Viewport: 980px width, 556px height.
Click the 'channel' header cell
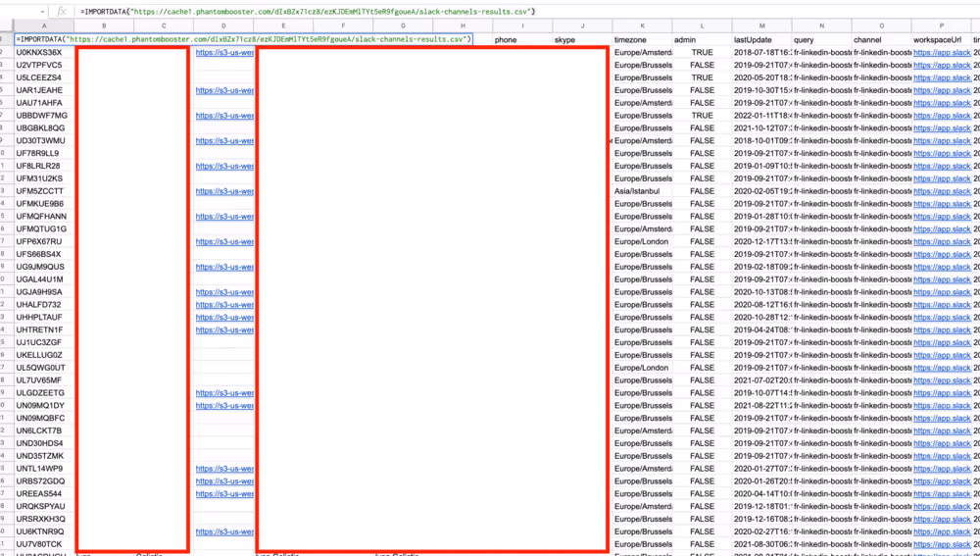click(x=881, y=40)
